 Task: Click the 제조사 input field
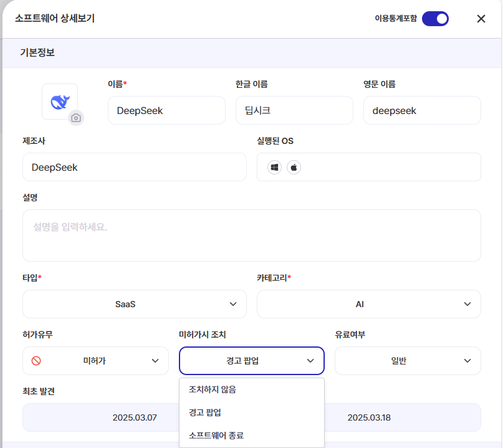135,167
